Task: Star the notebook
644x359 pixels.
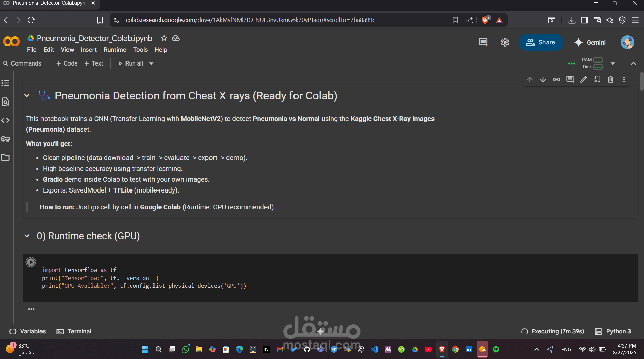Action: click(x=164, y=38)
